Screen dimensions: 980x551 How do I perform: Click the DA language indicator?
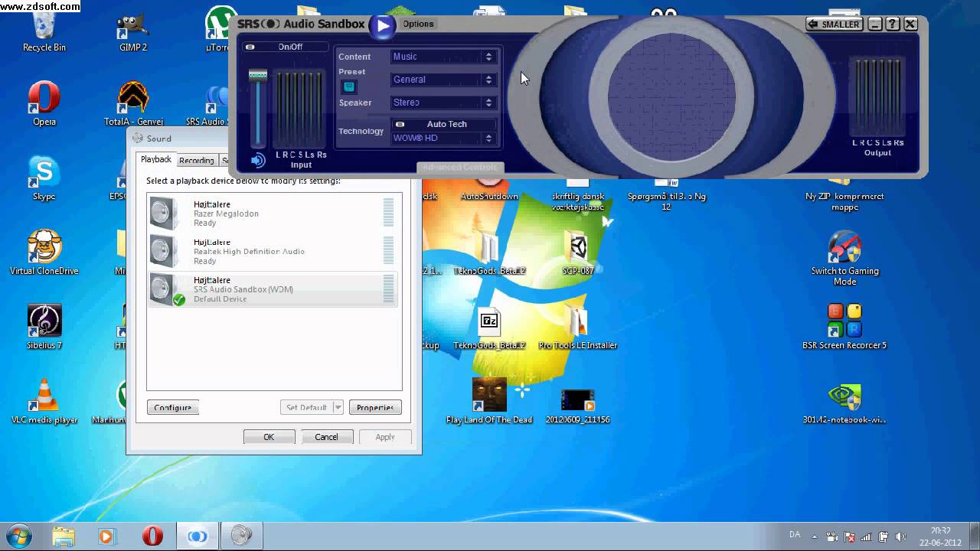[x=795, y=535]
